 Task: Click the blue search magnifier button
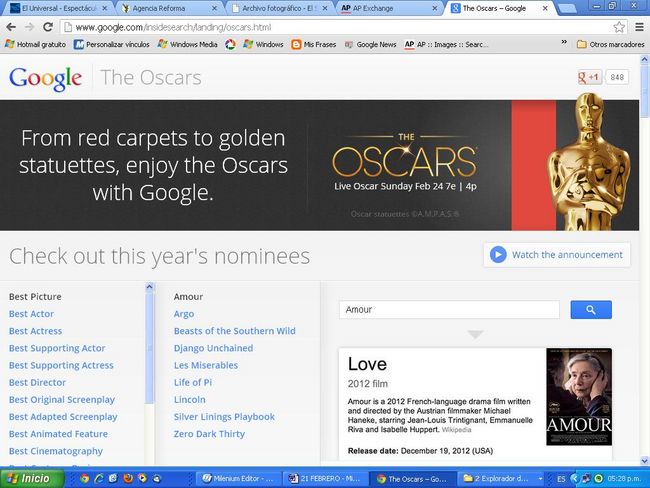(590, 310)
